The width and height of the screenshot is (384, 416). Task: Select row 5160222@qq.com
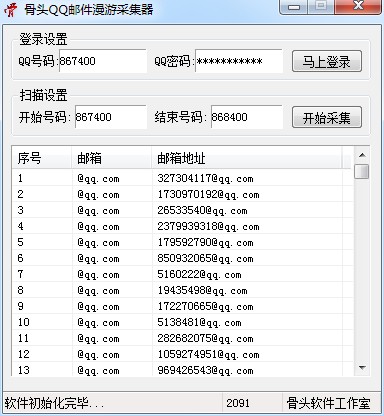coord(183,274)
